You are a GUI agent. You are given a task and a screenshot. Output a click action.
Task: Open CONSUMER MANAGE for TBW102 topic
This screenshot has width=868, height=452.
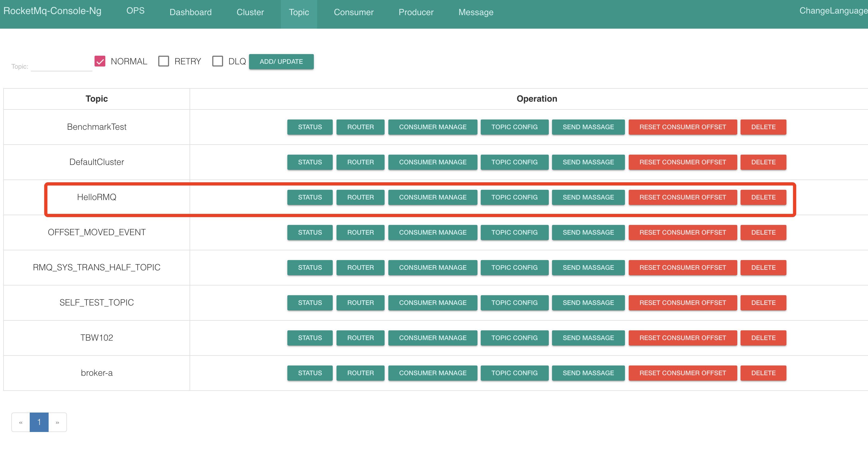pyautogui.click(x=433, y=338)
